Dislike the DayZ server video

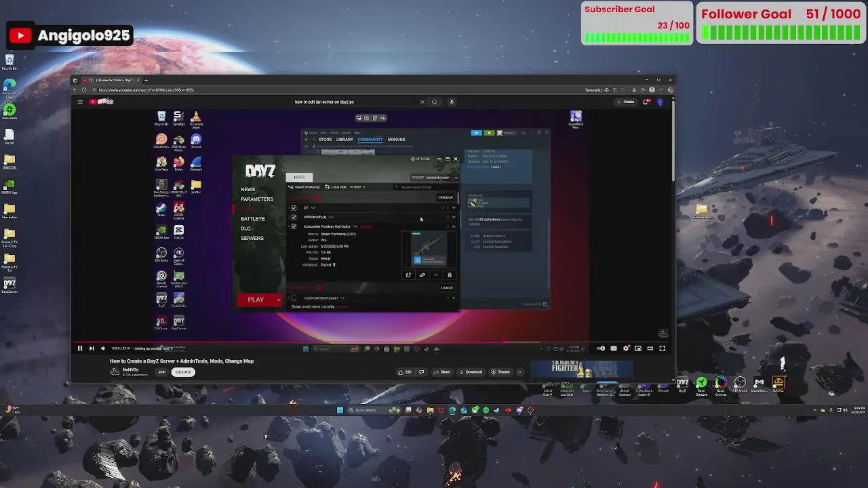click(x=421, y=371)
